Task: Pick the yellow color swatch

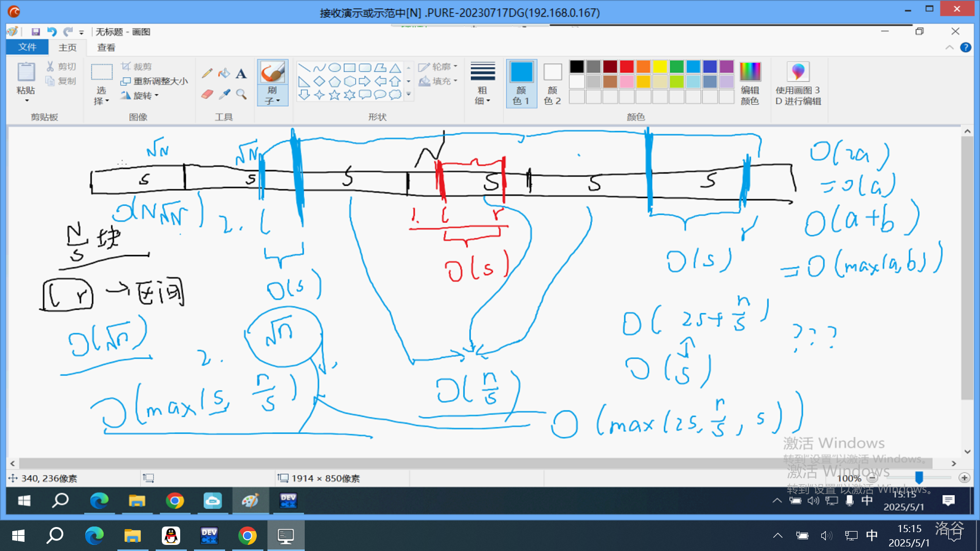Action: coord(660,67)
